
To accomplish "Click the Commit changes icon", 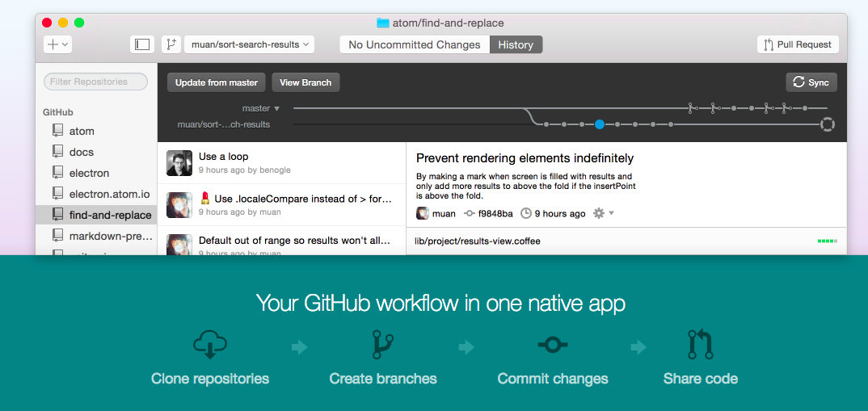I will 553,345.
